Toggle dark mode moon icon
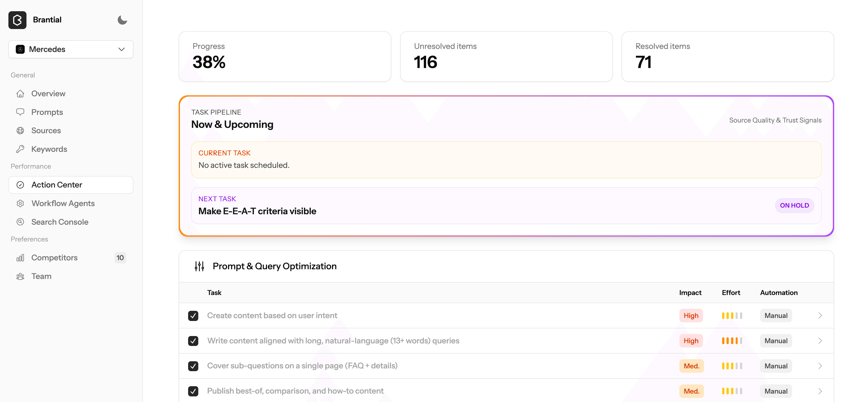Image resolution: width=868 pixels, height=402 pixels. tap(122, 20)
